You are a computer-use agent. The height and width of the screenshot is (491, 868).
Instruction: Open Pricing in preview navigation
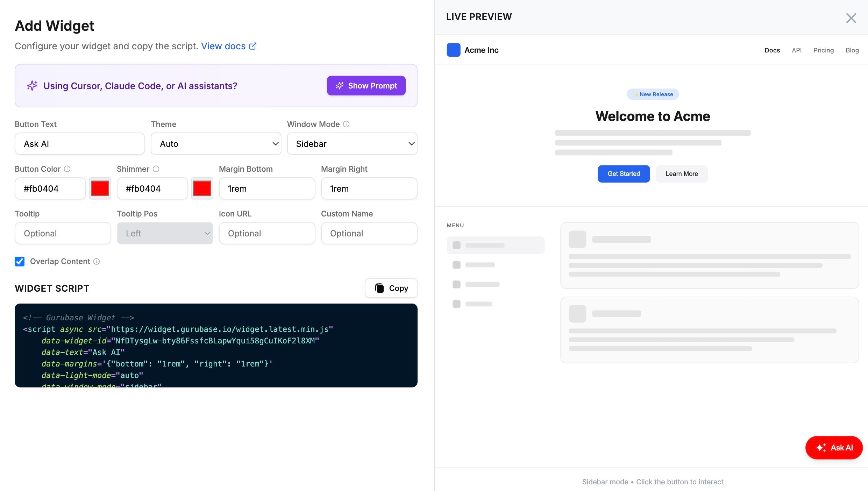click(x=824, y=50)
